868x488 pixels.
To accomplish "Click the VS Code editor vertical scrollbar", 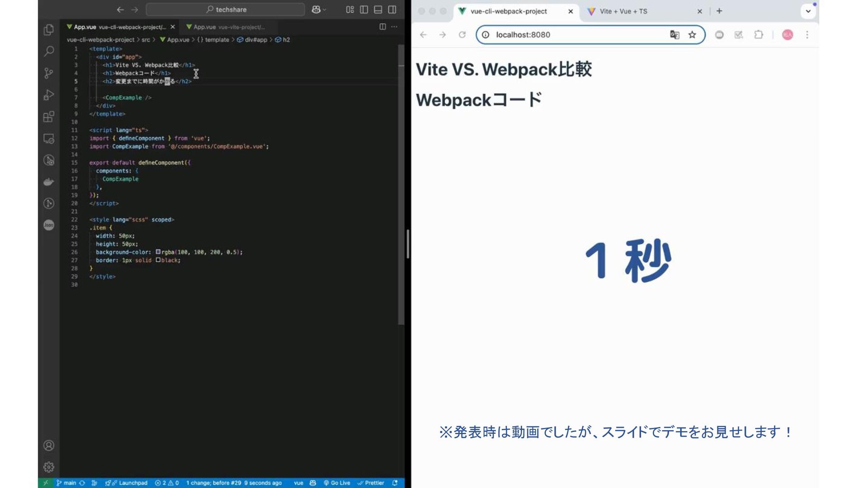I will click(401, 184).
